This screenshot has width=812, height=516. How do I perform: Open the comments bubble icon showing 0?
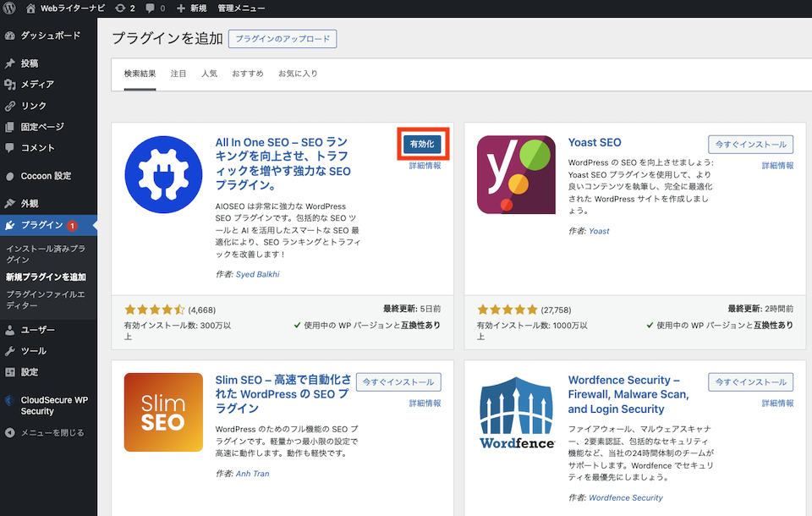(151, 8)
